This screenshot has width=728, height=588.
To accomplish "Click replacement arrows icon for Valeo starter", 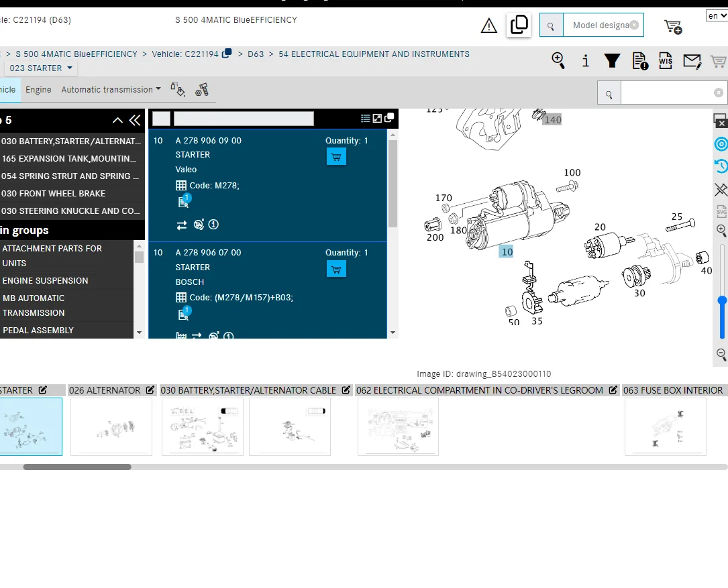I will 182,225.
